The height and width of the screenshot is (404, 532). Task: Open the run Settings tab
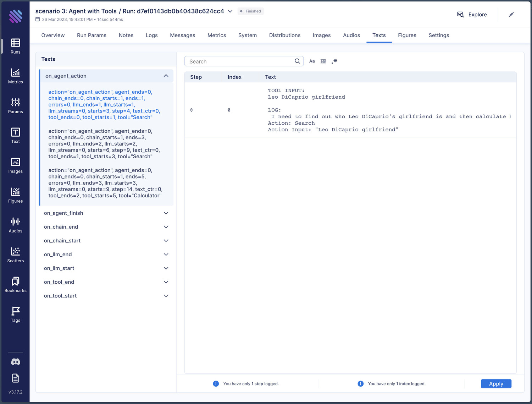point(439,35)
